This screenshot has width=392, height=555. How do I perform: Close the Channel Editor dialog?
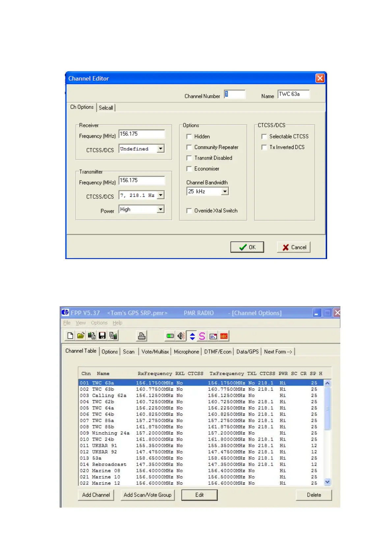[320, 78]
